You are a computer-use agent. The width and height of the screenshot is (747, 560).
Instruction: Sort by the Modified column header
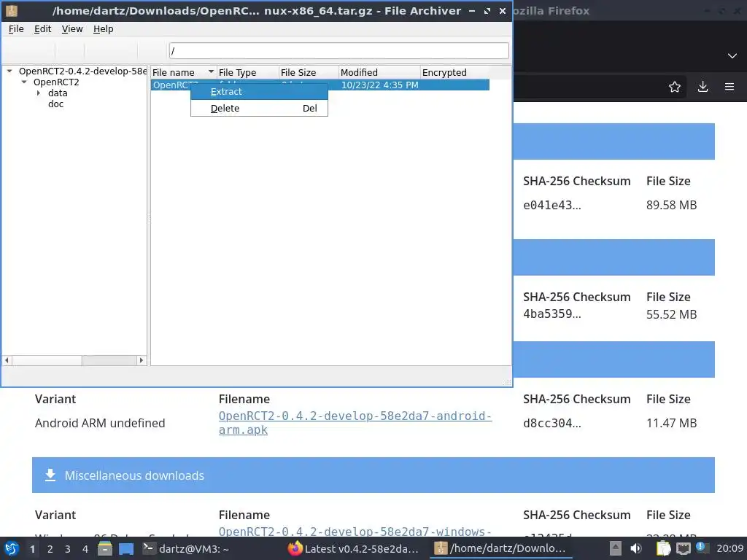point(379,72)
